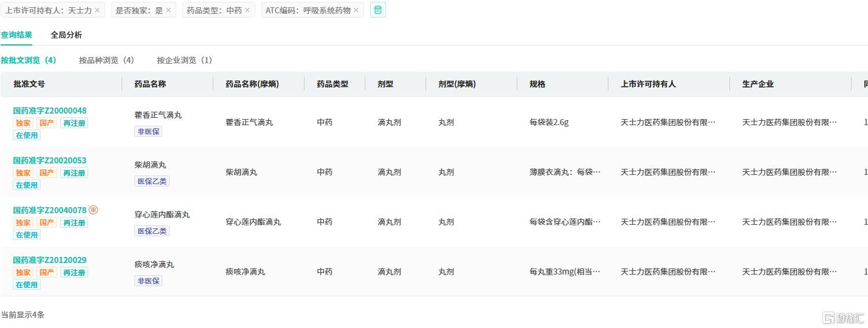This screenshot has height=328, width=868.
Task: Open approval number 国药准字Z20020053
Action: [x=50, y=160]
